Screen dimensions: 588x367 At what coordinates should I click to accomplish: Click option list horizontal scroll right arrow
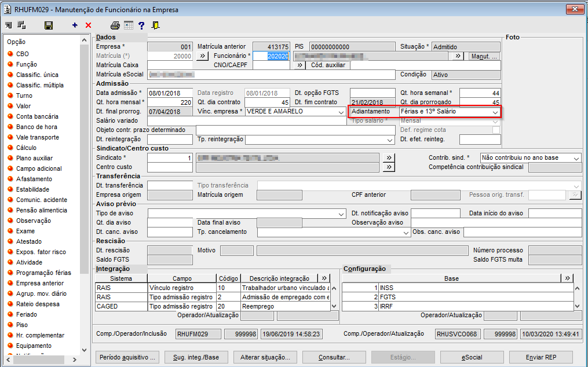click(x=75, y=360)
